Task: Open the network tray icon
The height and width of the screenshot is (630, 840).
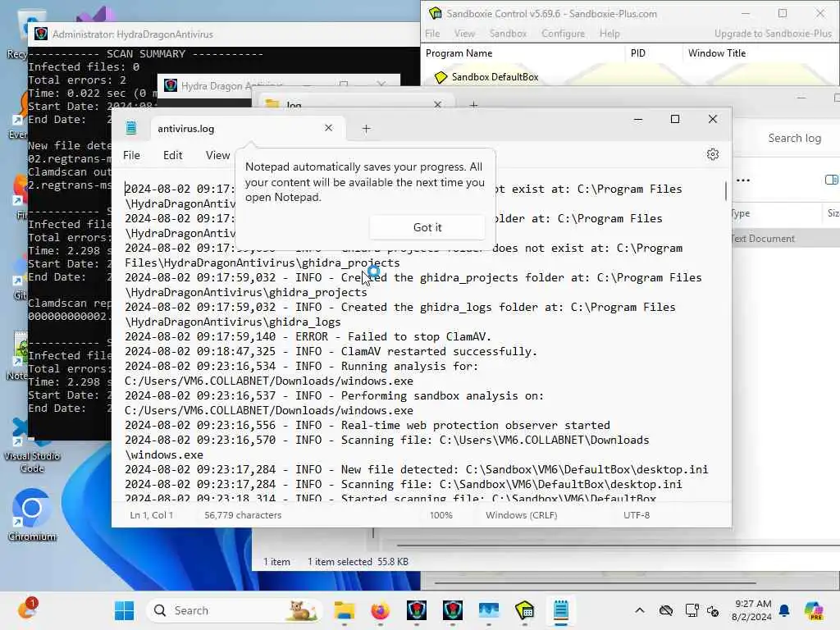Action: click(692, 610)
